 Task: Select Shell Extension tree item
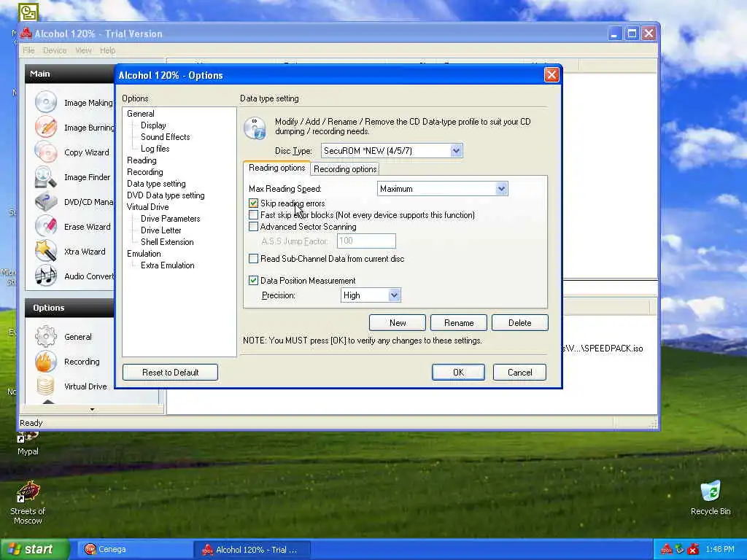click(x=167, y=242)
